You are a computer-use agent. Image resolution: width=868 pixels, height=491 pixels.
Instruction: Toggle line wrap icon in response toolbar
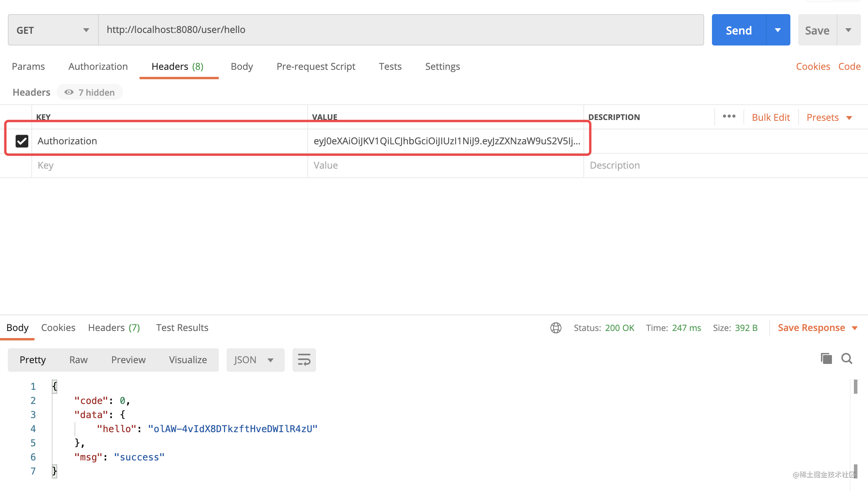(x=304, y=360)
